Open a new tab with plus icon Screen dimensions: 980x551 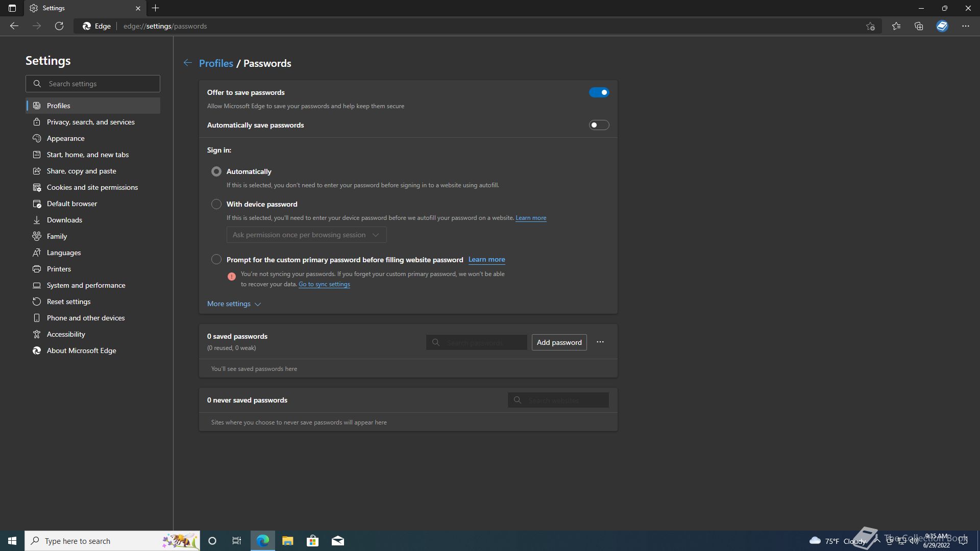point(156,8)
